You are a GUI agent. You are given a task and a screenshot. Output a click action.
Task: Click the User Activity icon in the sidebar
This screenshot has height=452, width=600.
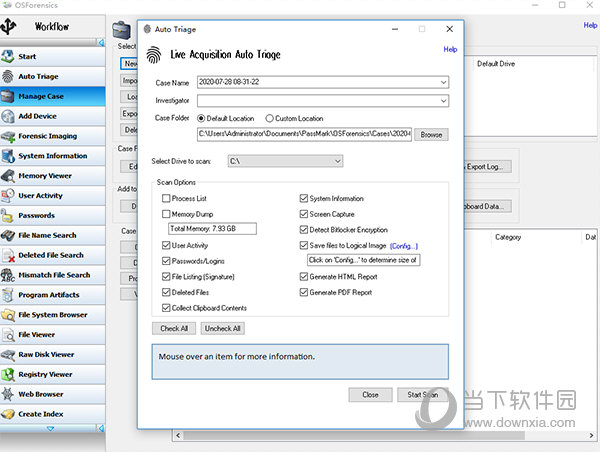click(8, 196)
